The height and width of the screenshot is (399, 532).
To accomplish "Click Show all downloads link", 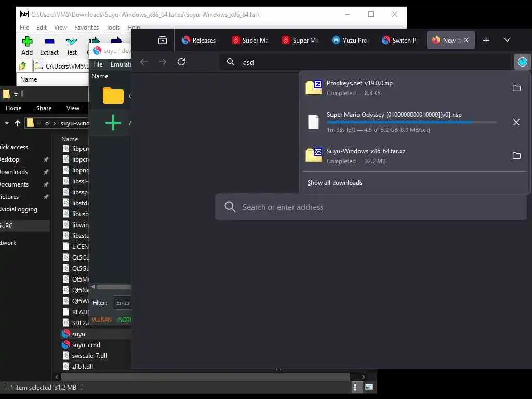I will [x=335, y=183].
